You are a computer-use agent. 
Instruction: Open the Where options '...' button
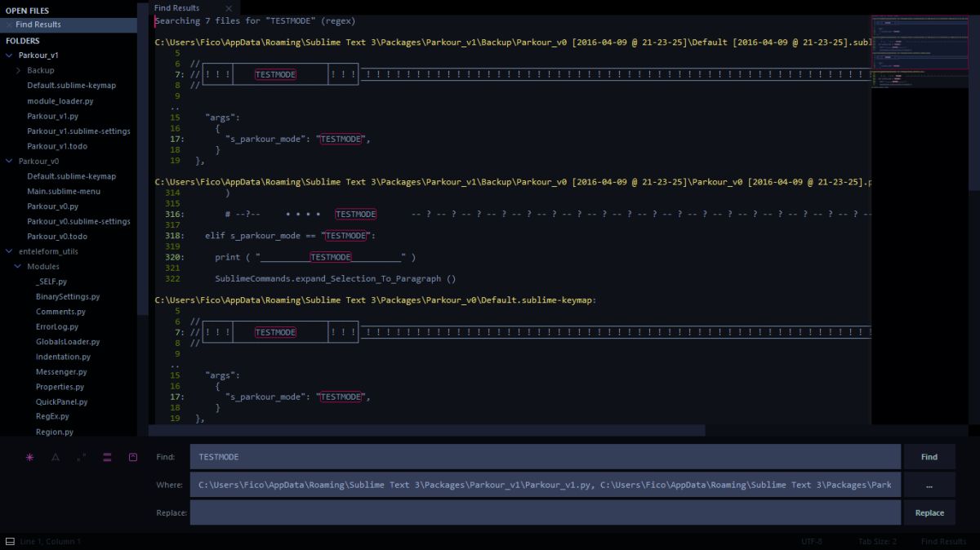(x=929, y=485)
